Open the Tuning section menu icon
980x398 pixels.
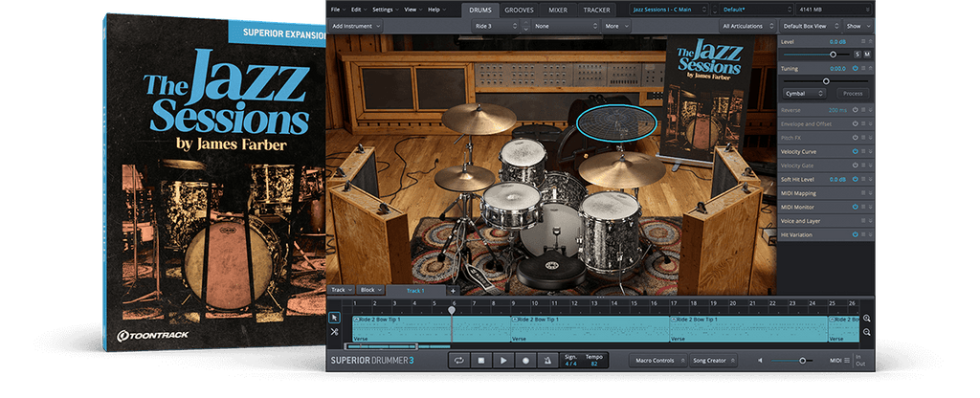(863, 68)
